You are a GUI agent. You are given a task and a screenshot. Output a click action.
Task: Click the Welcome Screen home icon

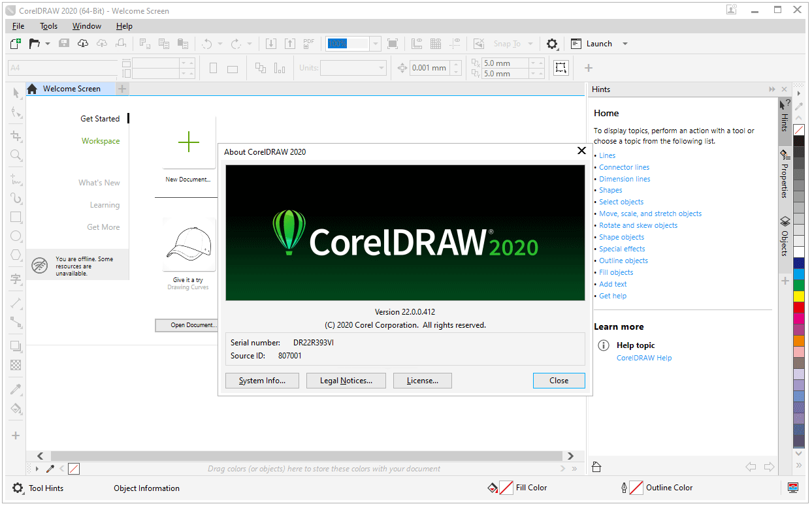32,89
